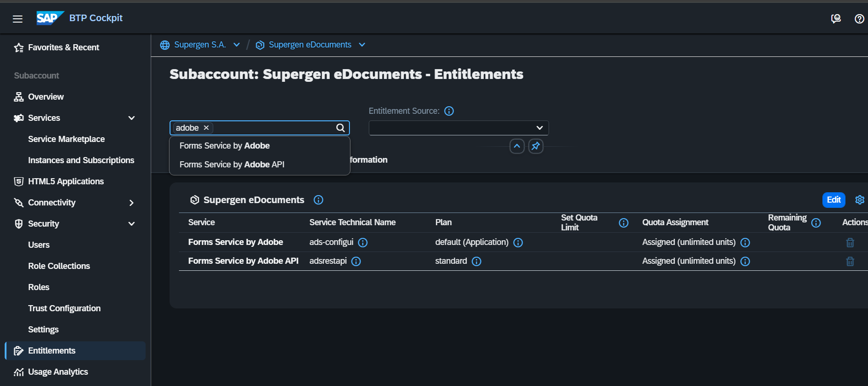The height and width of the screenshot is (386, 868).
Task: Show info about Entitlement Source
Action: (449, 111)
